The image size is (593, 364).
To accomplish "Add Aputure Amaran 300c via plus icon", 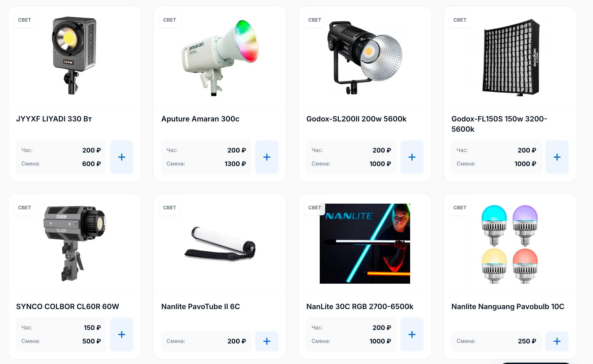I will click(267, 157).
